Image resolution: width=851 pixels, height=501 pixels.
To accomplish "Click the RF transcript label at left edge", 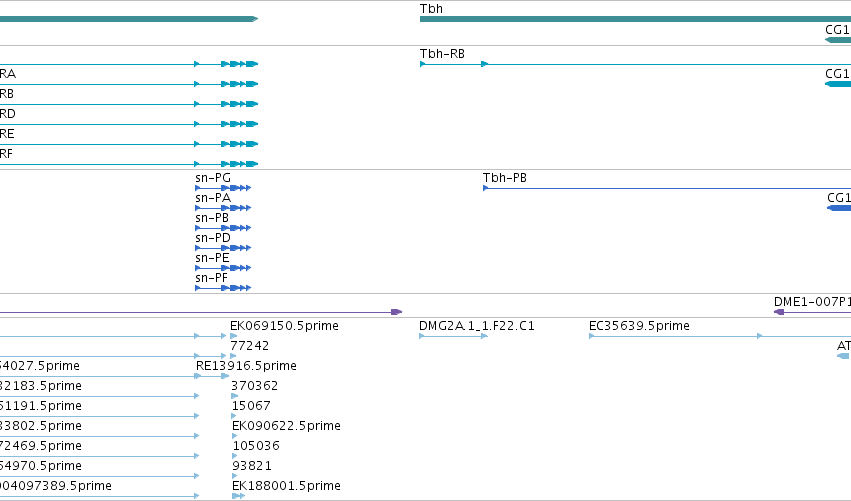I will pyautogui.click(x=6, y=154).
